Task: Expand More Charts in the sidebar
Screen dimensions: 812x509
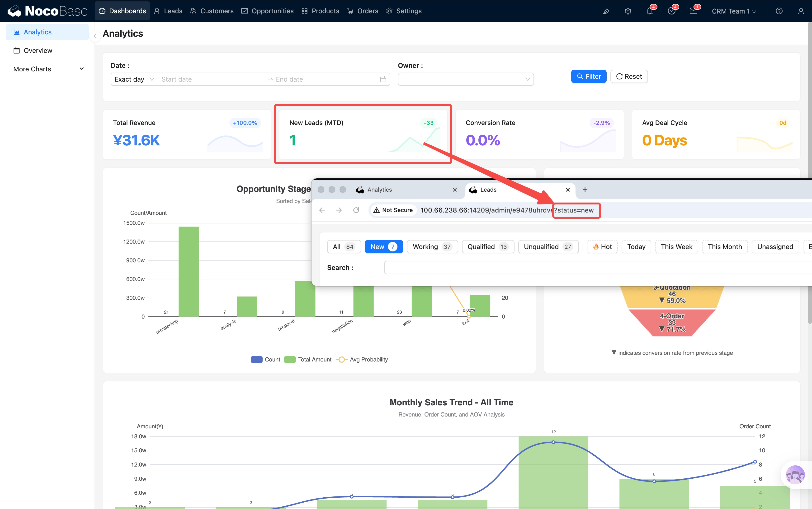Action: click(x=48, y=69)
